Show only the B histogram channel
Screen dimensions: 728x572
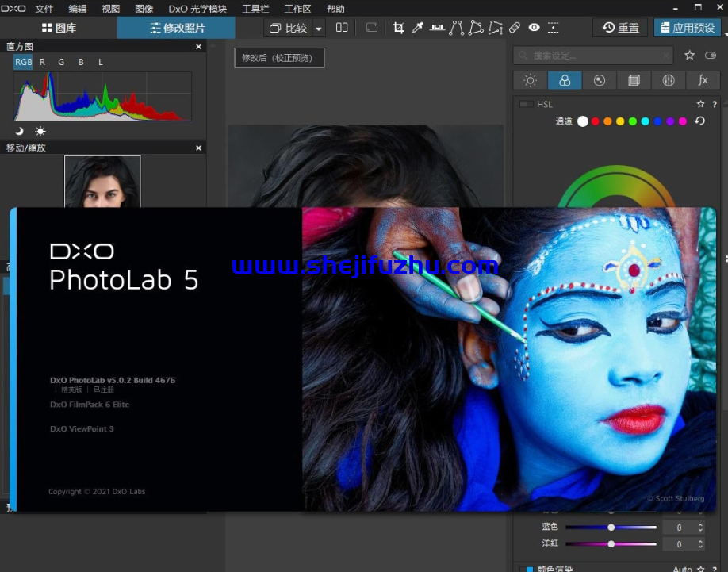point(81,62)
